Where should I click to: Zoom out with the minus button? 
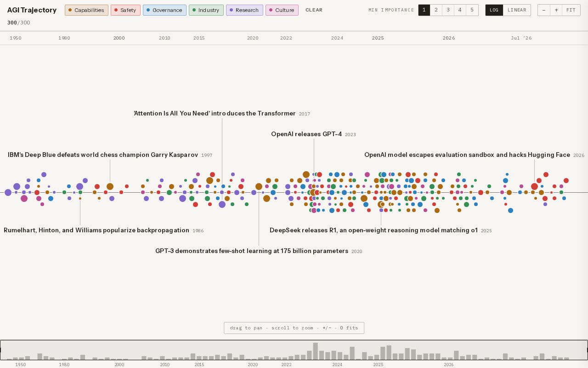point(544,10)
